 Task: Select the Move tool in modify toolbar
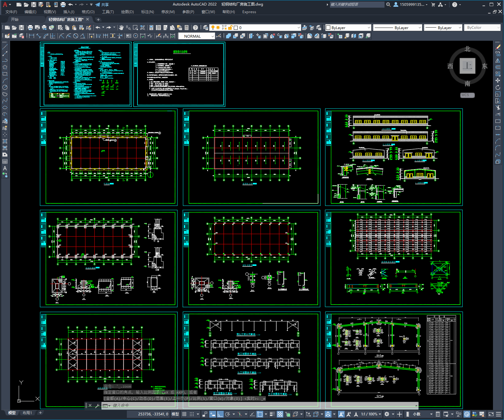tap(498, 81)
